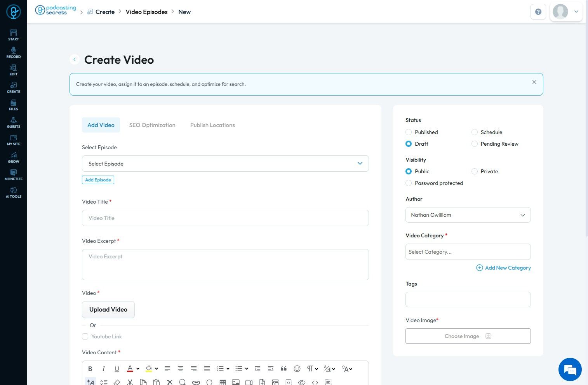Screen dimensions: 588x385
Task: Switch to the Publish Locations tab
Action: pyautogui.click(x=212, y=125)
